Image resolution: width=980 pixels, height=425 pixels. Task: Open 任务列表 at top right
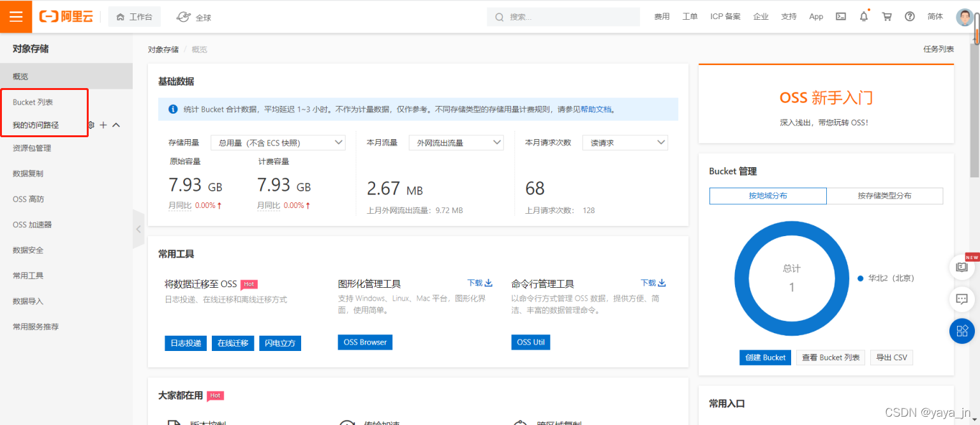(939, 49)
